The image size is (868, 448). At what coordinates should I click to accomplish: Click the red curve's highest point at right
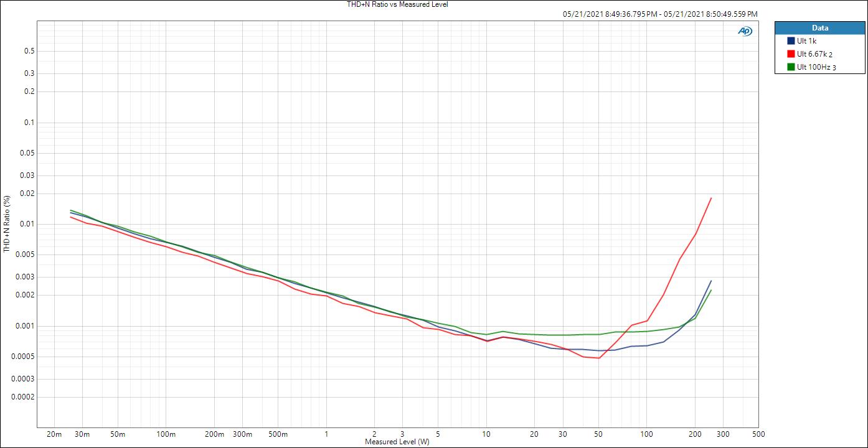click(711, 198)
